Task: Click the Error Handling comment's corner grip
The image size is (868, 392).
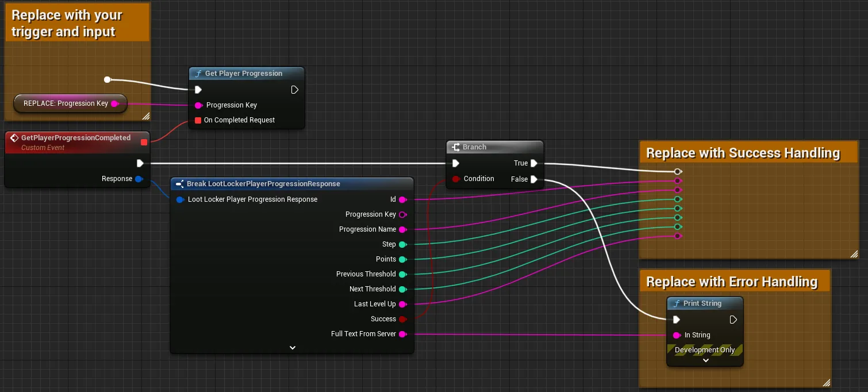Action: coord(826,383)
